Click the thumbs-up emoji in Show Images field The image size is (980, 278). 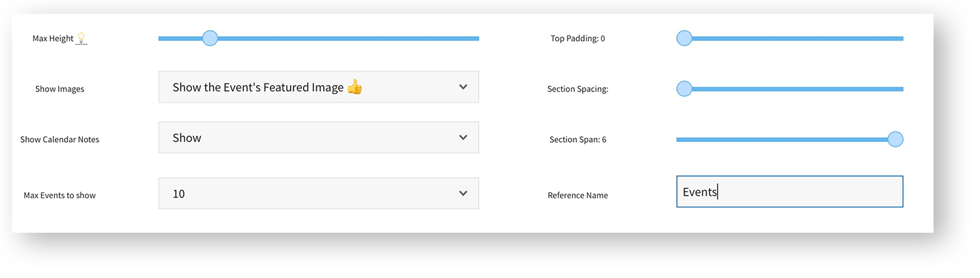click(x=354, y=87)
